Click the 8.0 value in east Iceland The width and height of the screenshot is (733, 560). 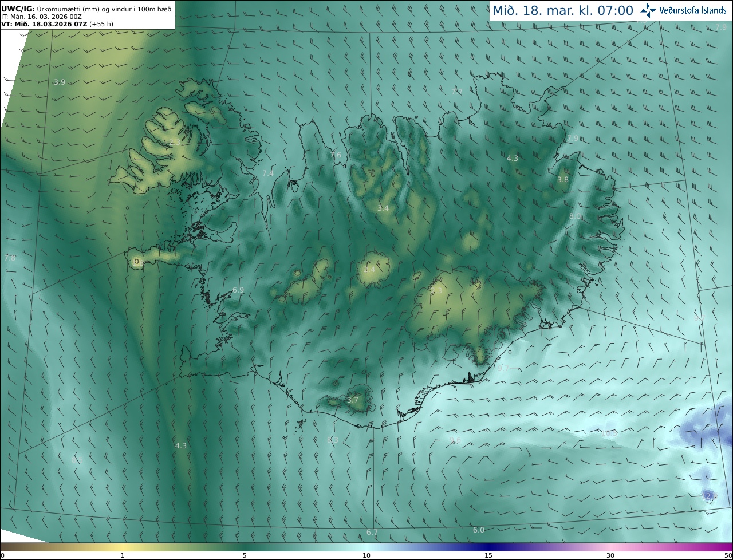pos(575,216)
